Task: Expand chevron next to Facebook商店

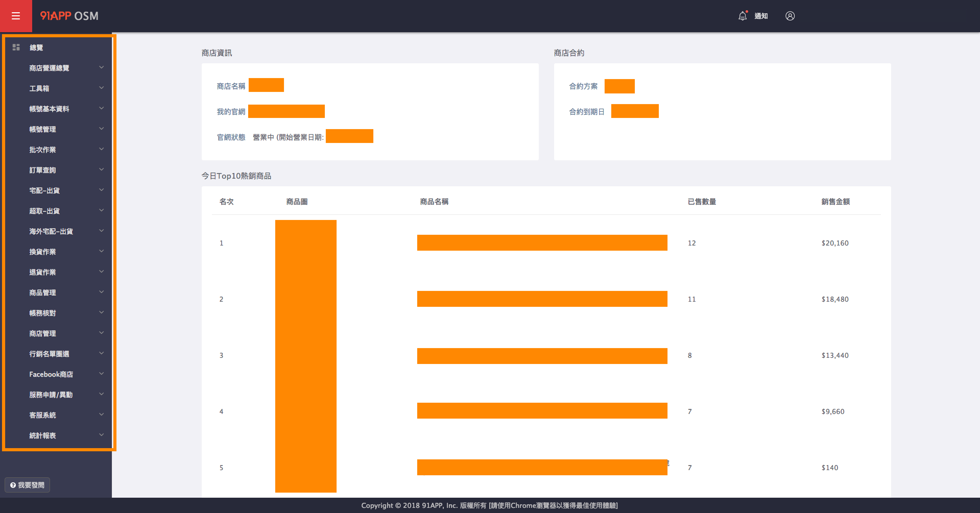Action: tap(101, 374)
